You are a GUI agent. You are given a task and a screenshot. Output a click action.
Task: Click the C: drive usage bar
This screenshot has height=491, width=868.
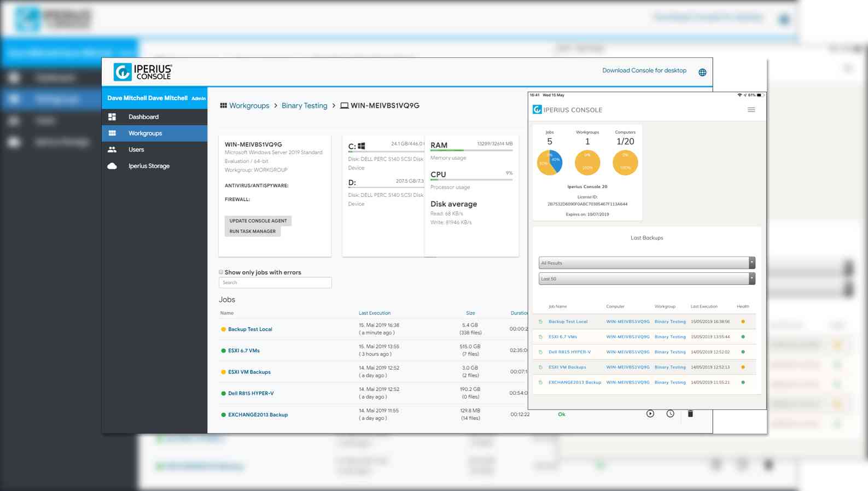(x=386, y=151)
